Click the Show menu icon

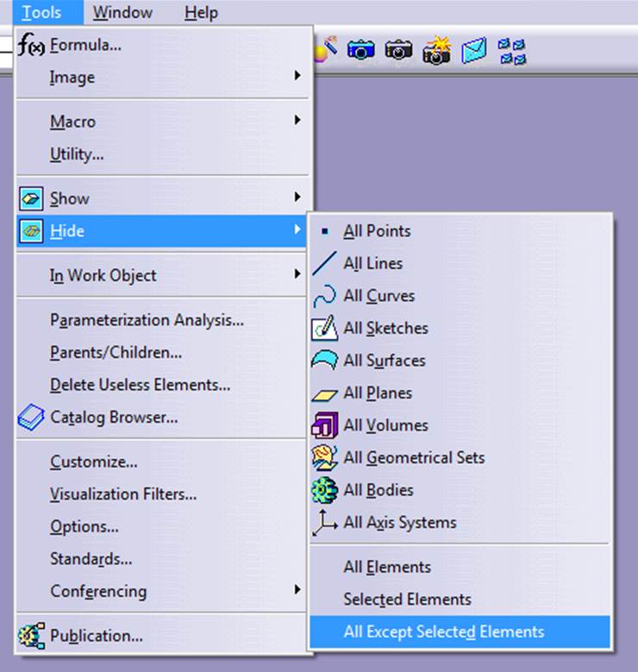pos(31,198)
